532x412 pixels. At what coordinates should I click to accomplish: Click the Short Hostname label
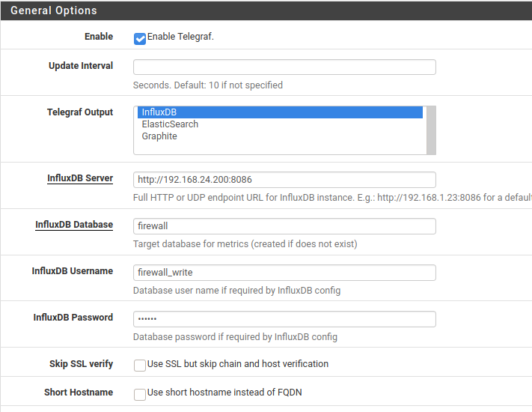click(x=79, y=393)
